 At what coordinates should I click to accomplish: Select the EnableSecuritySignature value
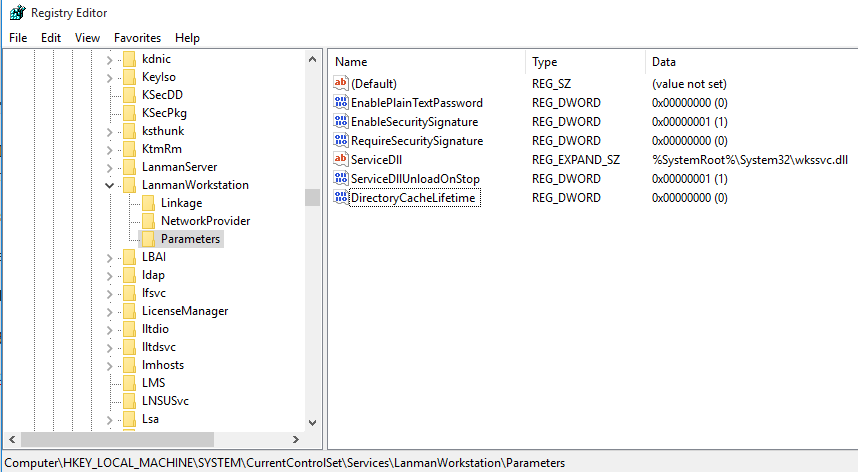tap(414, 122)
